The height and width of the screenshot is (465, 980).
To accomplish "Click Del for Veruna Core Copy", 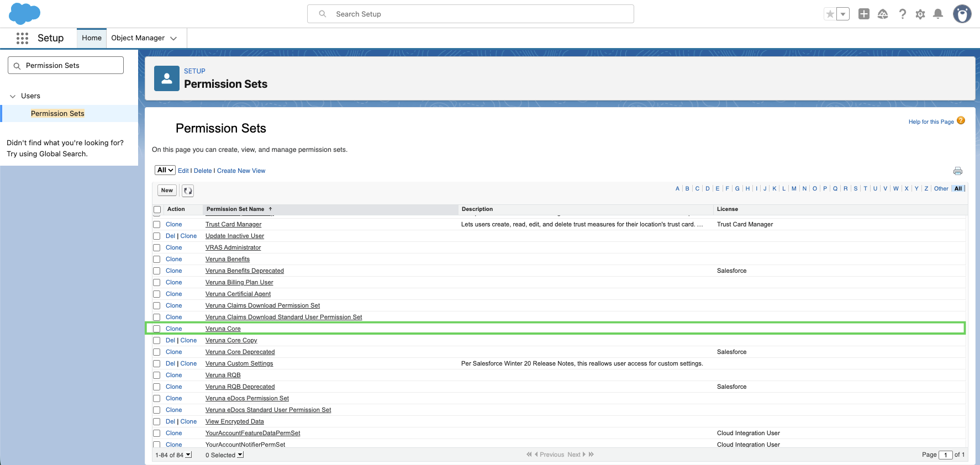I will click(170, 341).
